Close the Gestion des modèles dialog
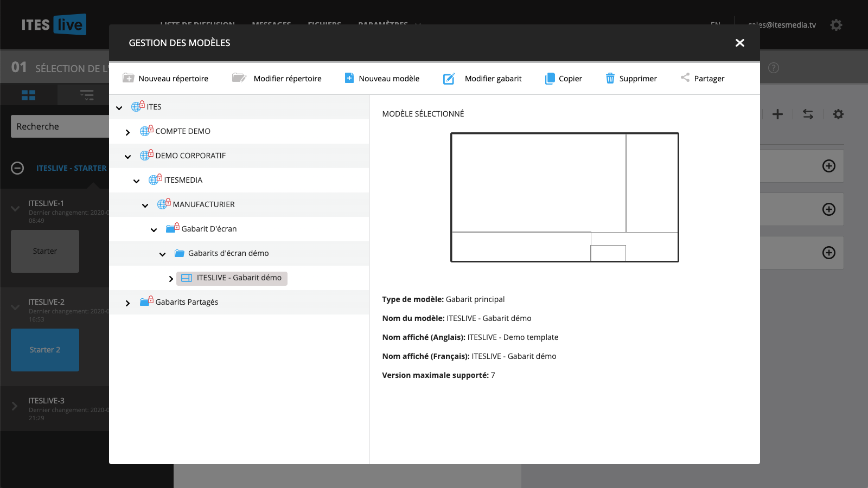 (740, 43)
